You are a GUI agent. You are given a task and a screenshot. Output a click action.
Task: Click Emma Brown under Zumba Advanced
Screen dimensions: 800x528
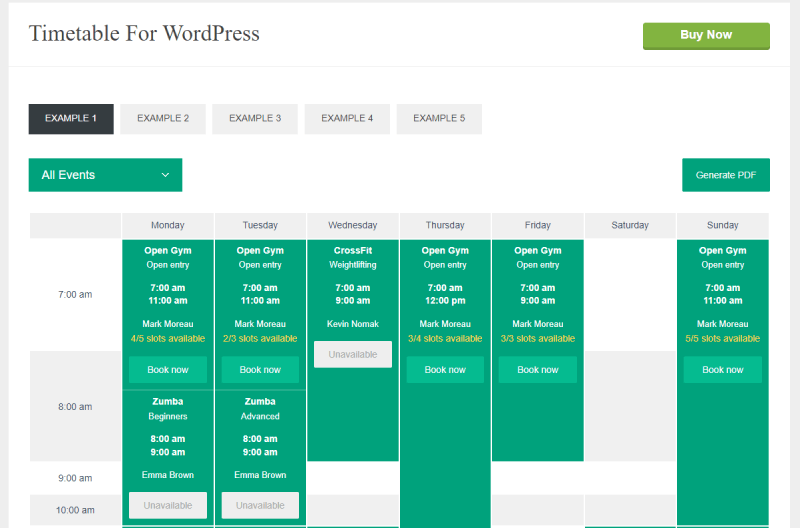click(x=260, y=475)
